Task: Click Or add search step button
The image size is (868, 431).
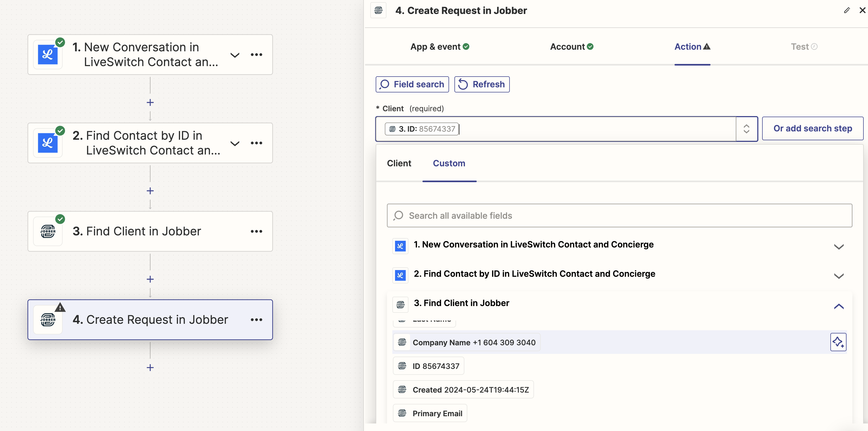Action: tap(812, 128)
